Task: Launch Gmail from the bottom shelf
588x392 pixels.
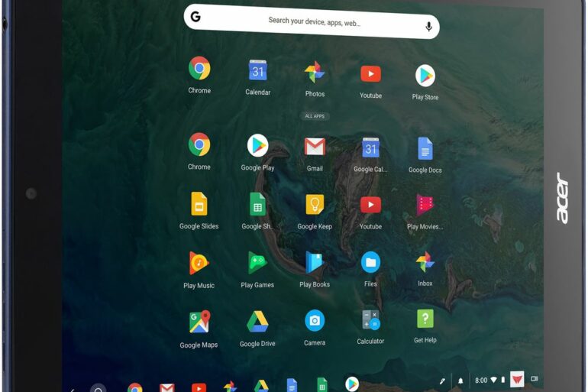Action: [x=167, y=388]
